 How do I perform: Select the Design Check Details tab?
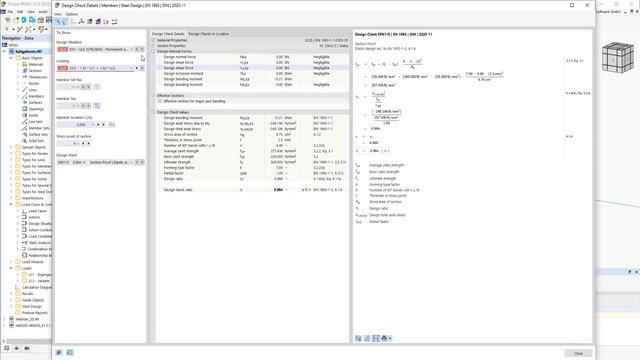[168, 34]
